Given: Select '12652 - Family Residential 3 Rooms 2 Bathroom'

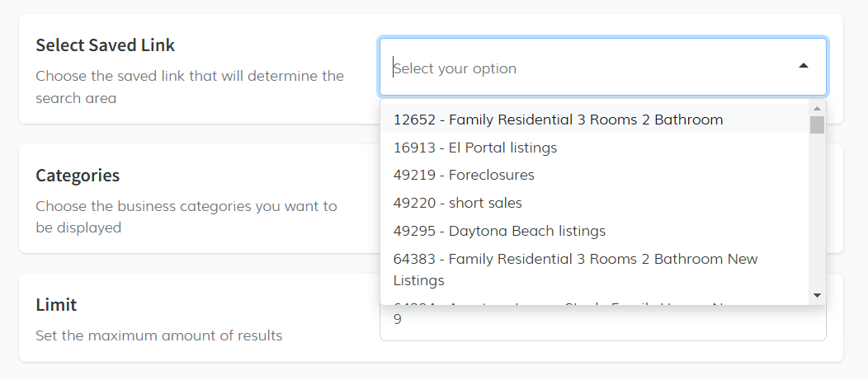Looking at the screenshot, I should (558, 120).
